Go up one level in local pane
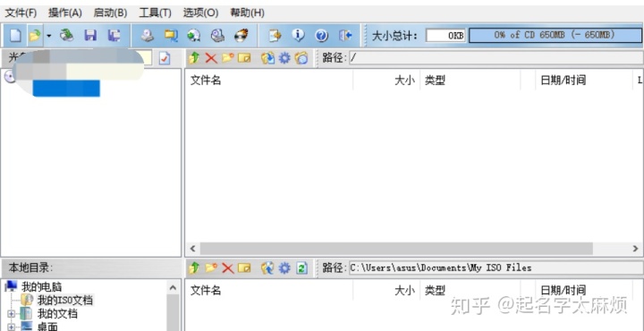Screen dimensions: 644x331 [194, 268]
